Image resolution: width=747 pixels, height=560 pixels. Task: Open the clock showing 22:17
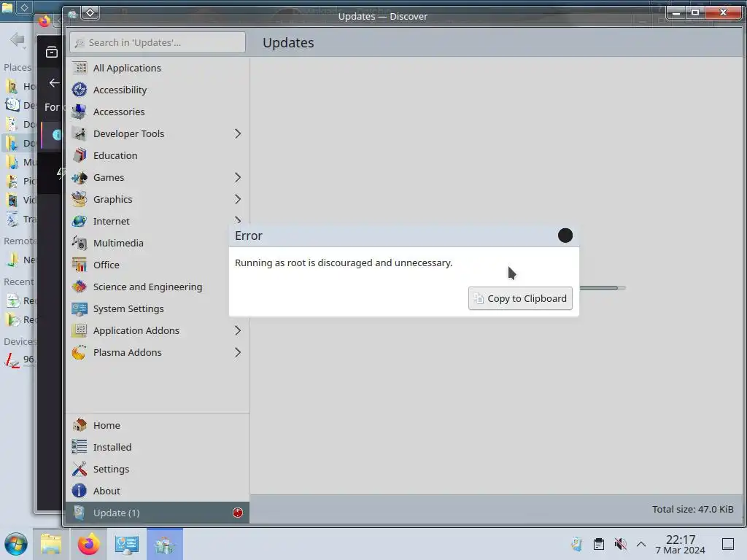click(x=681, y=544)
